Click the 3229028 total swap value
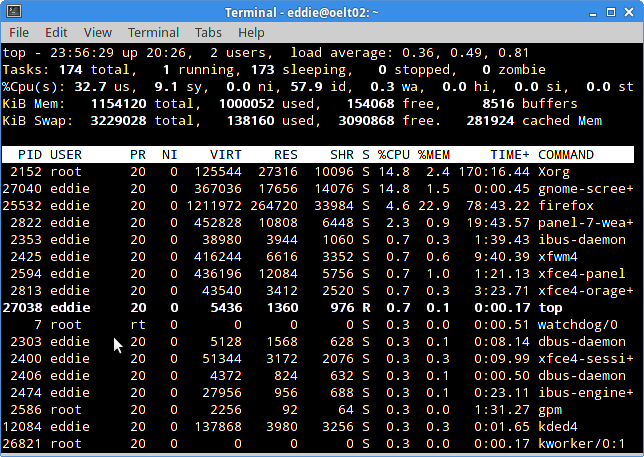The height and width of the screenshot is (457, 644). (x=118, y=121)
